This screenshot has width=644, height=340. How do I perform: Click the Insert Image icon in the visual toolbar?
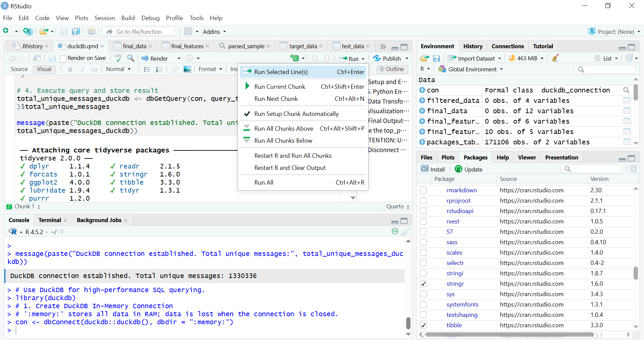point(187,69)
